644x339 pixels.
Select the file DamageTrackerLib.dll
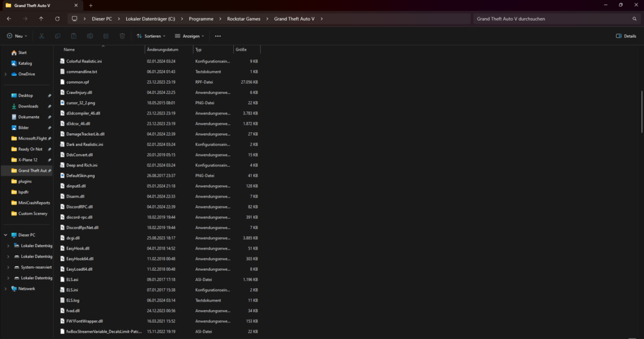86,134
